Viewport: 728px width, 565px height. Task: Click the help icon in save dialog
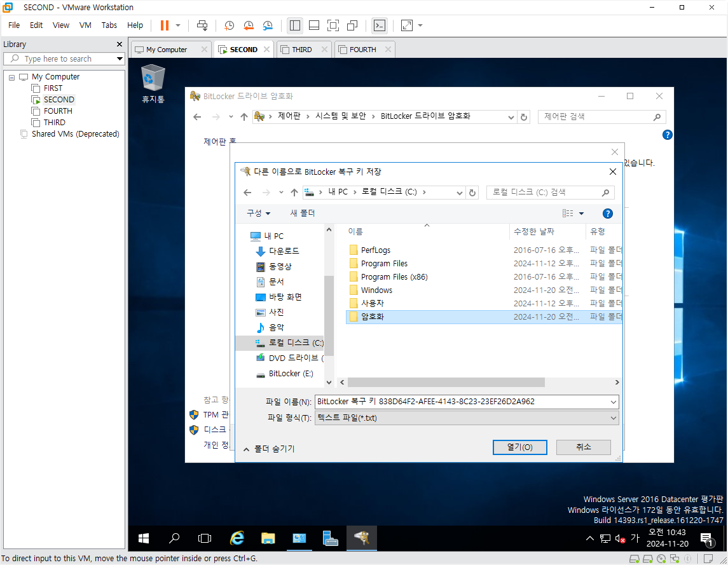(607, 213)
